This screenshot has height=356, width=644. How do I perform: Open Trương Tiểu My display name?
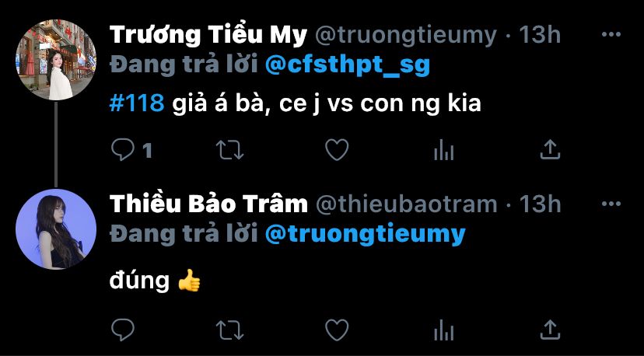point(208,35)
